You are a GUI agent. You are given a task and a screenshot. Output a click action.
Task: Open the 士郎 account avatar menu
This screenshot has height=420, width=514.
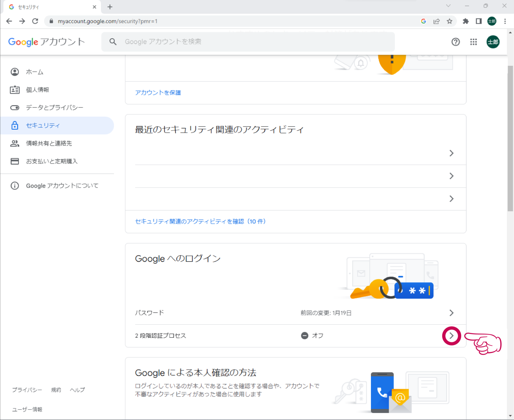493,42
